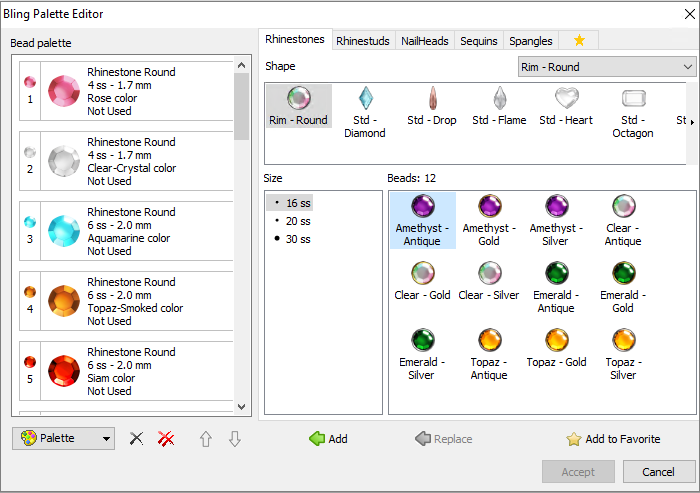
Task: Click Add to Favorite
Action: point(613,439)
